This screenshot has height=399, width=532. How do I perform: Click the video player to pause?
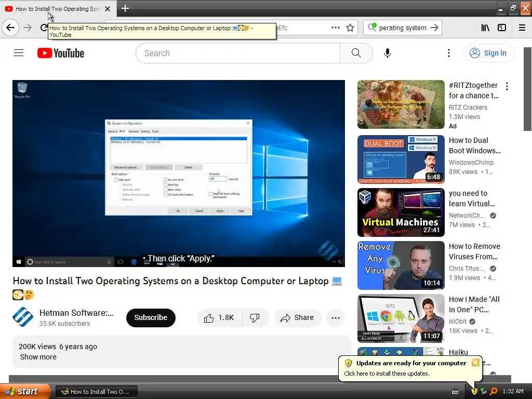point(179,174)
